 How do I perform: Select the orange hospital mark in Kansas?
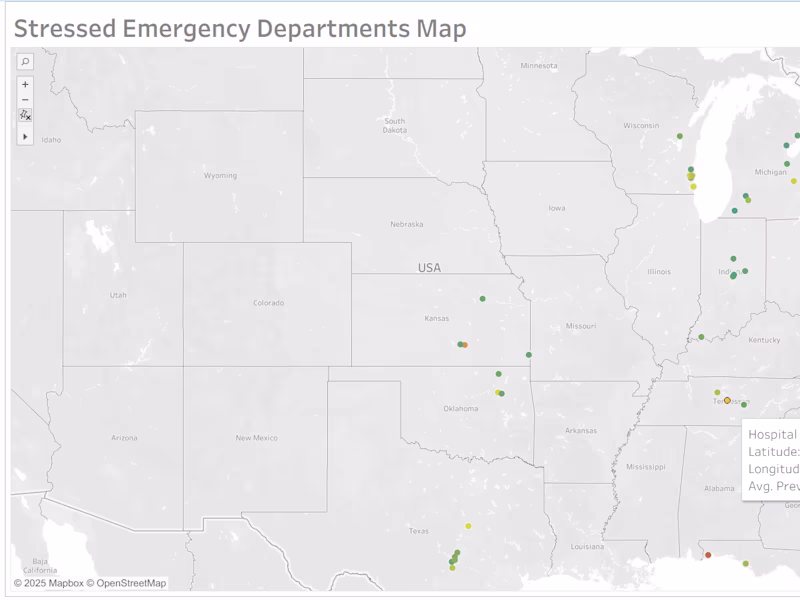[x=465, y=345]
